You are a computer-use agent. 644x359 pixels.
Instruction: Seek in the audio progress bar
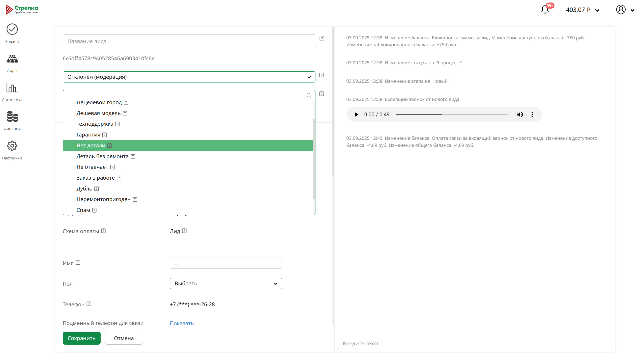pyautogui.click(x=451, y=115)
